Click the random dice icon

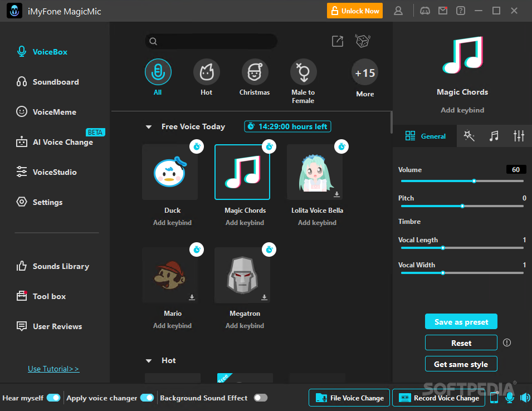click(x=363, y=41)
